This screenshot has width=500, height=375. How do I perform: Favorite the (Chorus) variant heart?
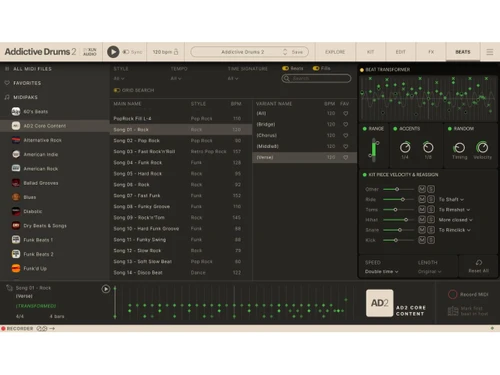pos(346,136)
